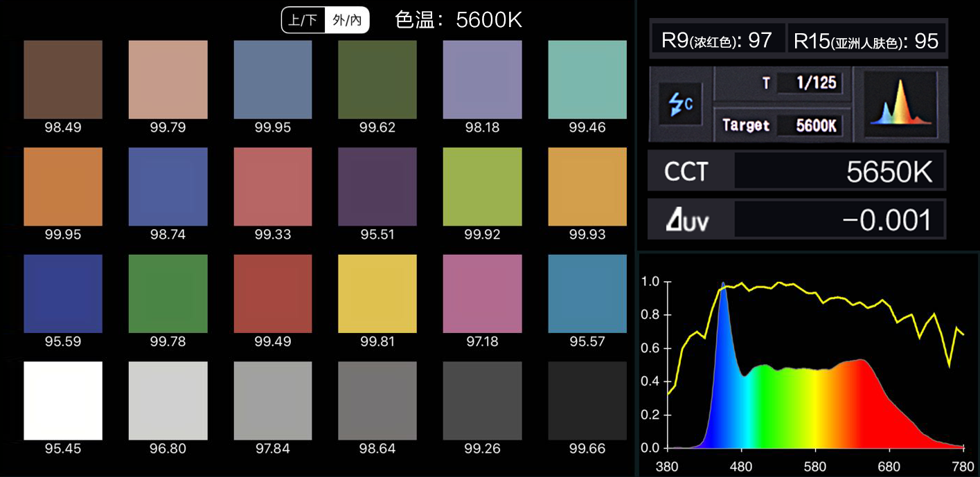Open the spectrum histogram thumbnail icon
Screen dimensions: 980x477
click(900, 104)
